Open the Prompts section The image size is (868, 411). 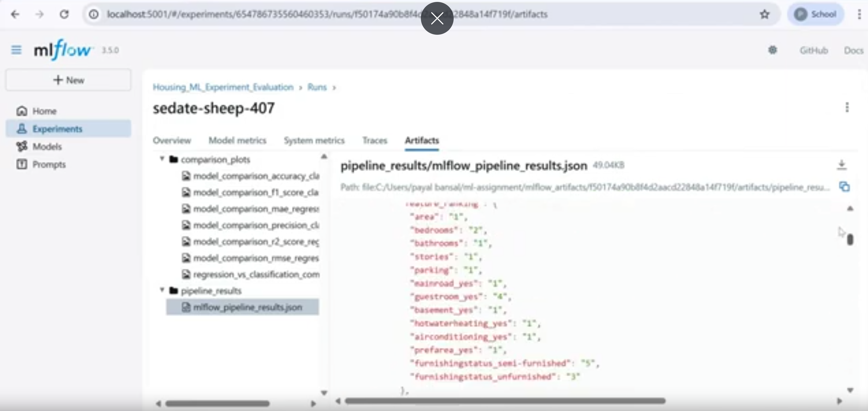(x=49, y=165)
